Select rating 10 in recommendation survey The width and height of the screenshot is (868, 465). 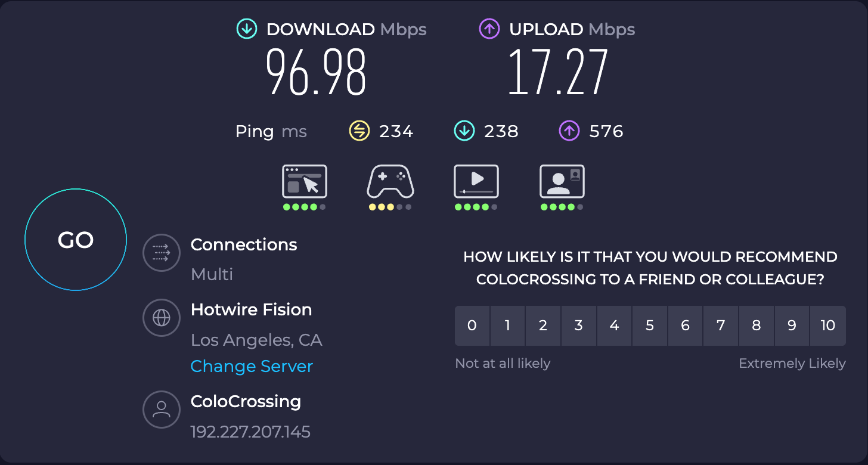[828, 325]
